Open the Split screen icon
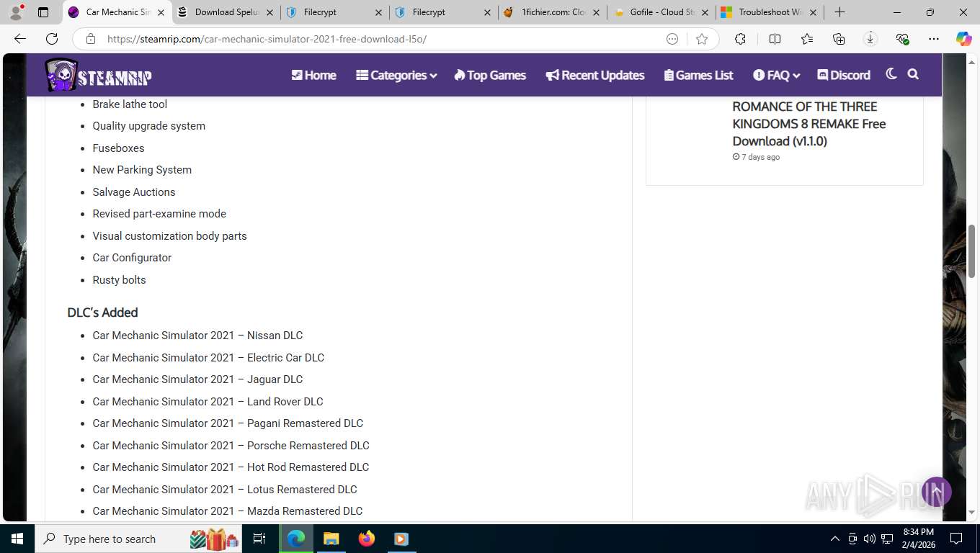 (x=775, y=39)
